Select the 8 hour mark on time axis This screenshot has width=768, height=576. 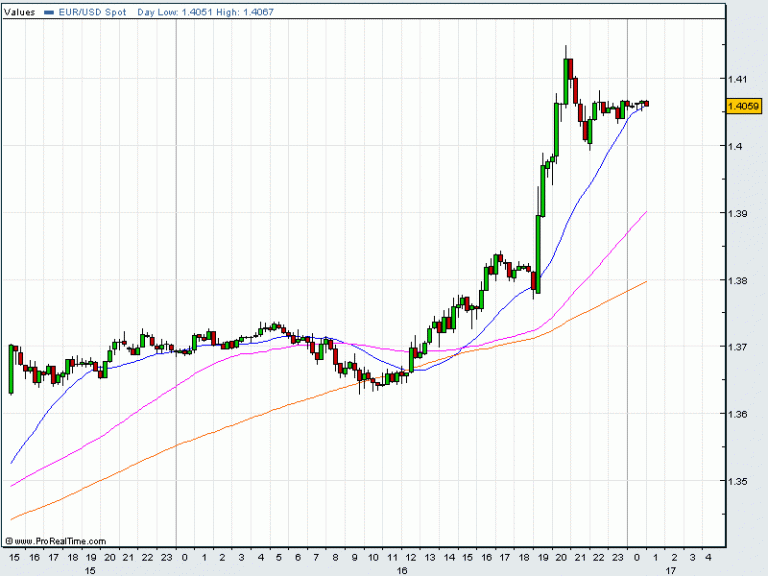pyautogui.click(x=335, y=557)
